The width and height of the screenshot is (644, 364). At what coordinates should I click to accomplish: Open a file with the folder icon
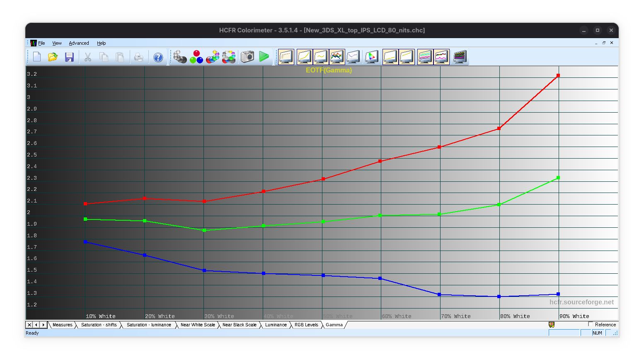click(53, 57)
